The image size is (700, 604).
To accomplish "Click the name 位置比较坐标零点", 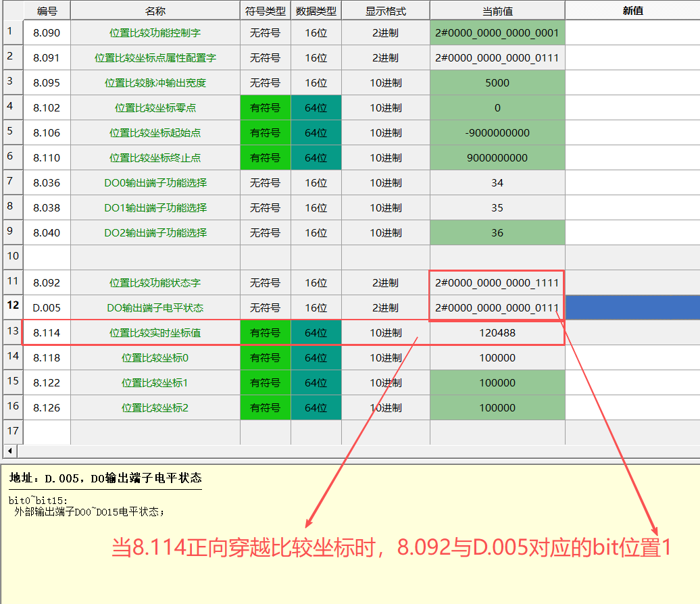I will pos(155,107).
